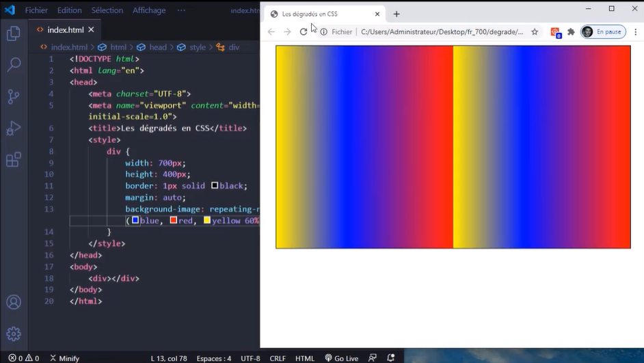Click the Go Live status bar button

pos(342,358)
